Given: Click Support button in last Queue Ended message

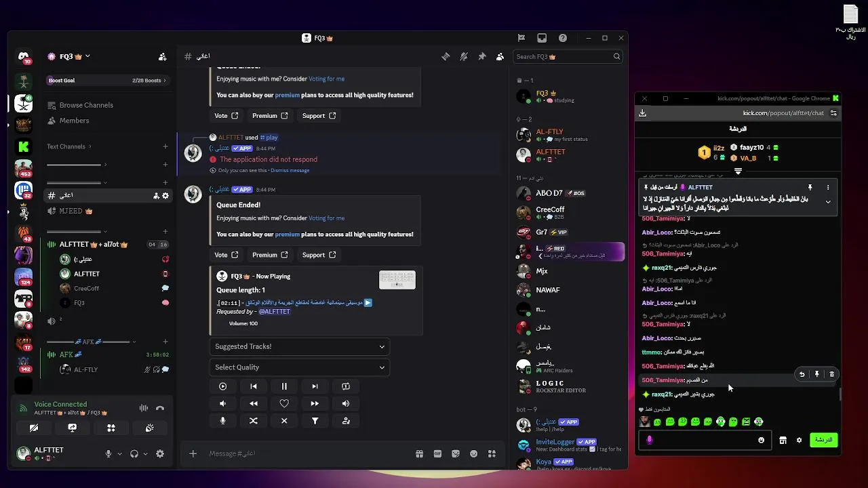Looking at the screenshot, I should click(319, 255).
